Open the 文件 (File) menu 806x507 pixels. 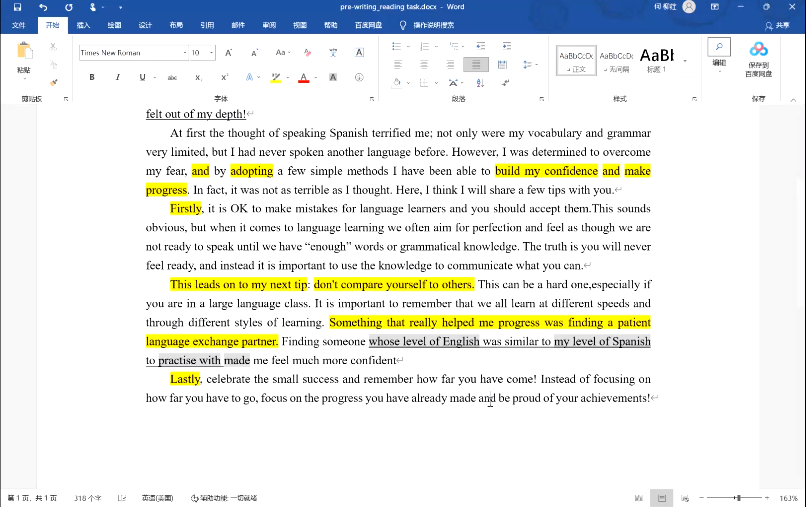[19, 25]
